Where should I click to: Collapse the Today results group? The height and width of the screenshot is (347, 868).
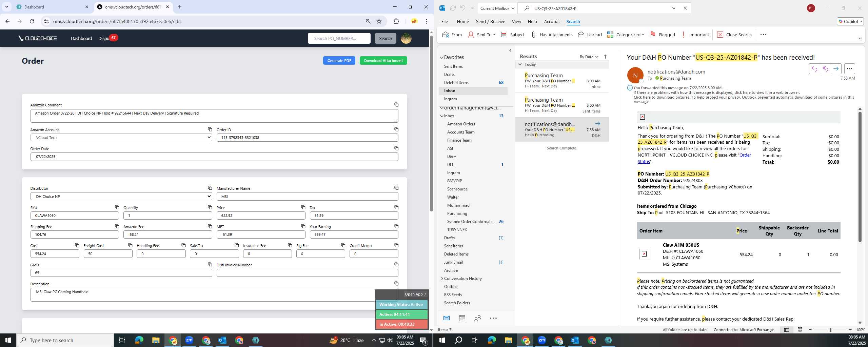click(520, 64)
